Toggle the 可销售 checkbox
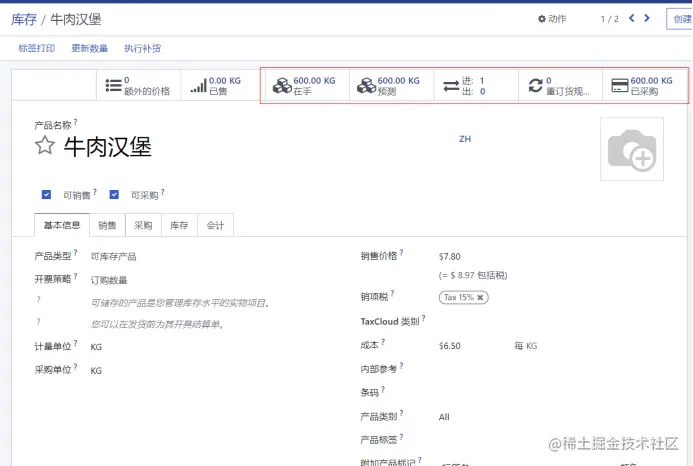693x466 pixels. pos(46,195)
